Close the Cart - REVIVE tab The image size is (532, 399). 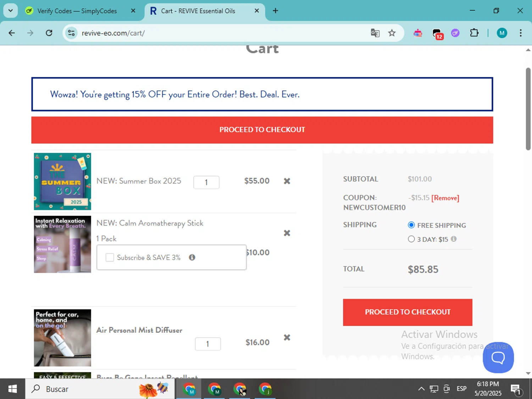[257, 11]
